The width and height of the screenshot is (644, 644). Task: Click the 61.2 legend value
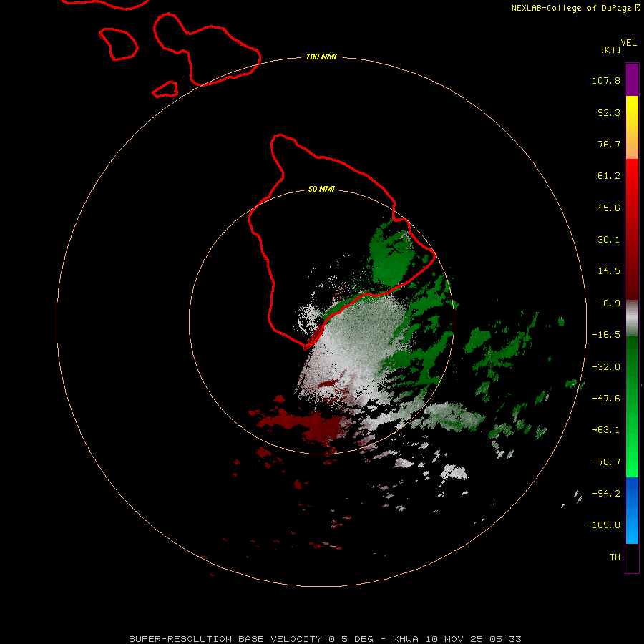[x=609, y=176]
